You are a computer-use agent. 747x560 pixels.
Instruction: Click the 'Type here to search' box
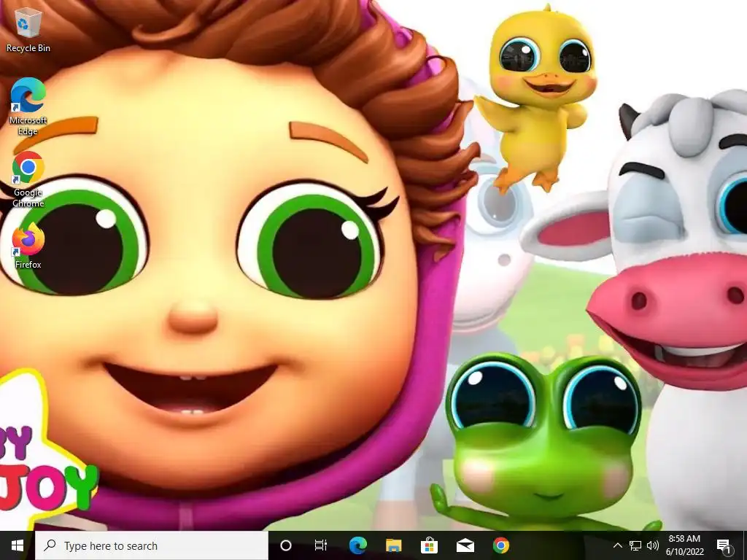(152, 545)
